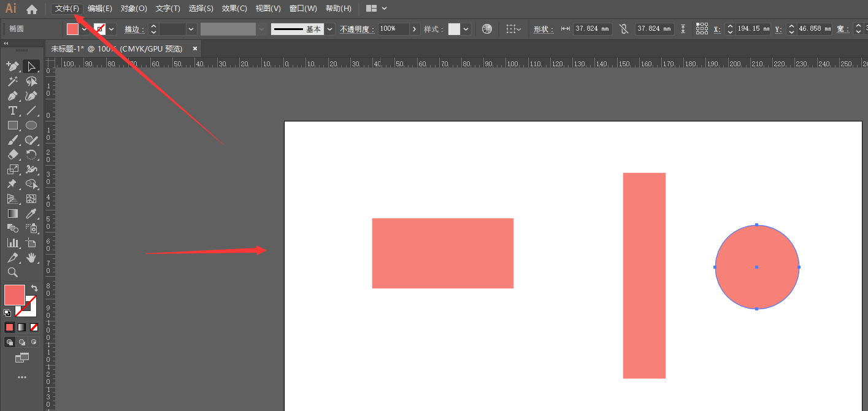Select the Magic Wand tool
Viewport: 868px width, 411px height.
(x=12, y=81)
